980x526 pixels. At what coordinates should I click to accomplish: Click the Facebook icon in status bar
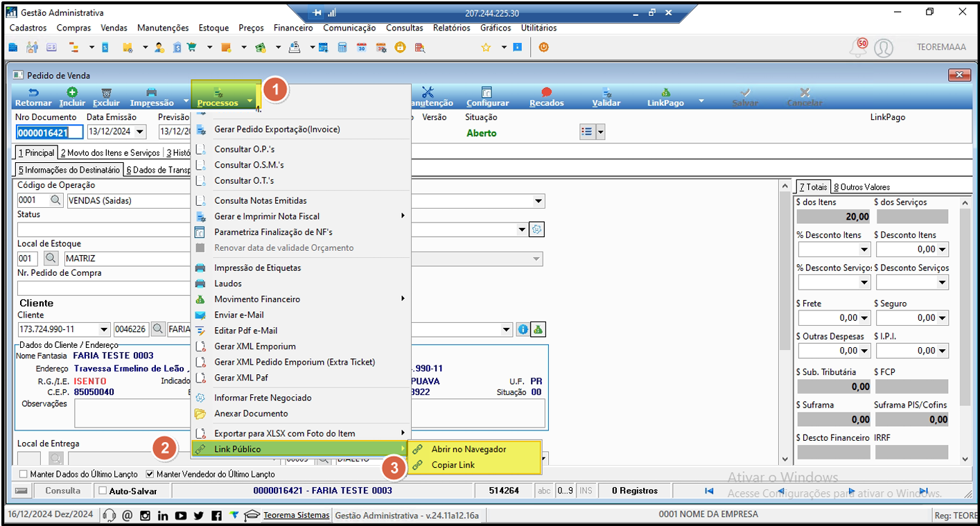216,515
